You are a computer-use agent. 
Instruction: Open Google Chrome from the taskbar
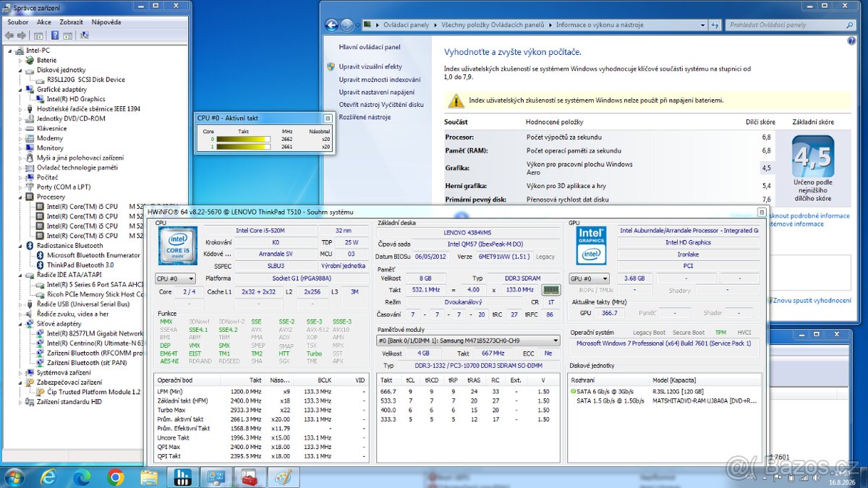[115, 477]
